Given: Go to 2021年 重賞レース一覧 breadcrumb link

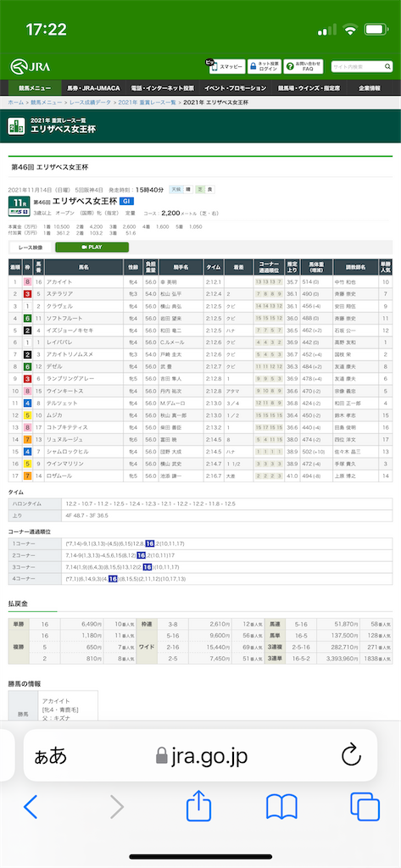Looking at the screenshot, I should [x=147, y=103].
